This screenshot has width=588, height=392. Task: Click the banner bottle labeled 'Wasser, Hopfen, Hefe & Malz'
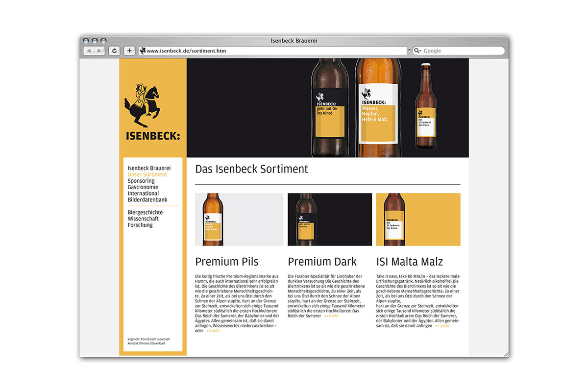click(378, 108)
